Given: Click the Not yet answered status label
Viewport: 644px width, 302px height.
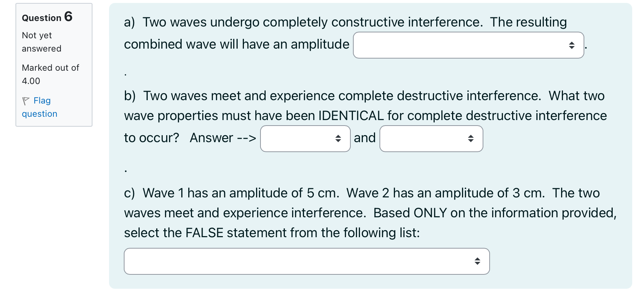Looking at the screenshot, I should pos(41,42).
